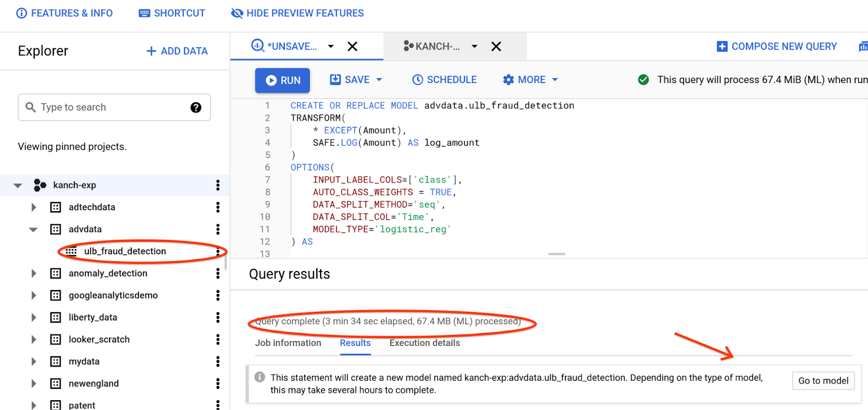
Task: Open the MORE settings dropdown
Action: [531, 80]
